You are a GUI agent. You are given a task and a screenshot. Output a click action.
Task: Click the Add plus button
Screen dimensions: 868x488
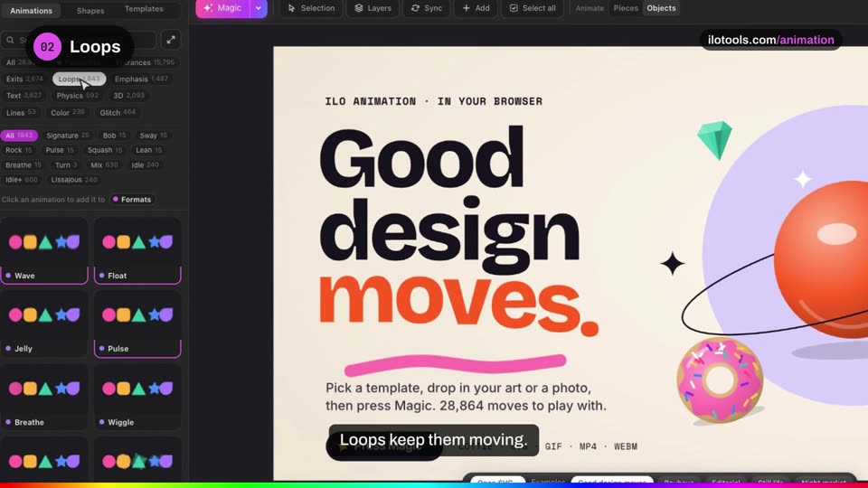pos(476,8)
